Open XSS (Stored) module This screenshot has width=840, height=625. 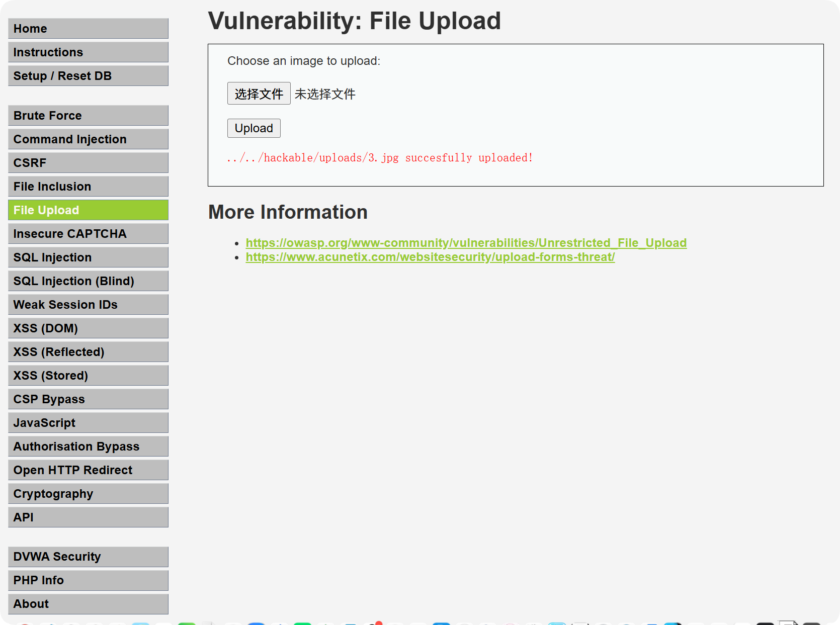tap(88, 376)
